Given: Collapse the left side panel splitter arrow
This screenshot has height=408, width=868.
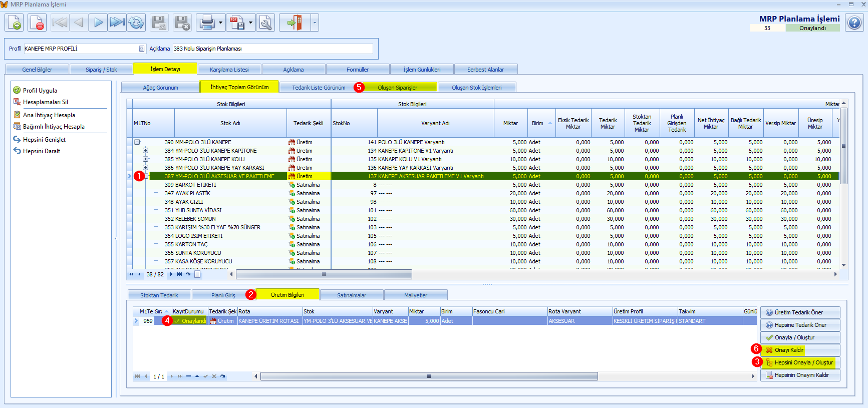Looking at the screenshot, I should click(116, 238).
